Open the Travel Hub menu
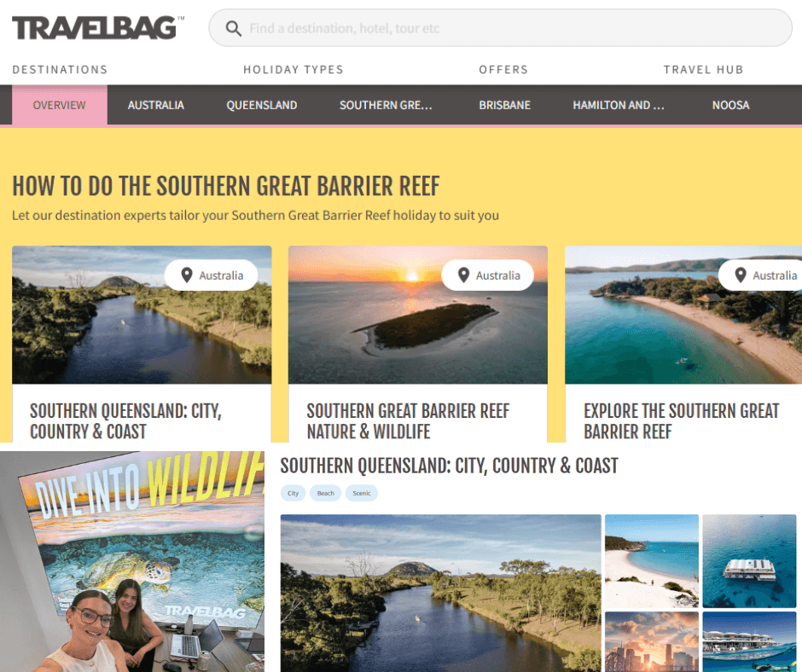The image size is (802, 672). coord(703,70)
